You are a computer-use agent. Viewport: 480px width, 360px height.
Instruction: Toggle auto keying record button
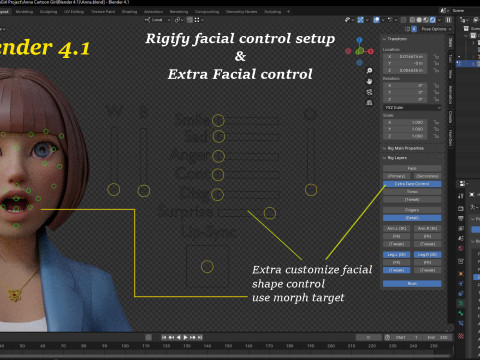click(149, 337)
